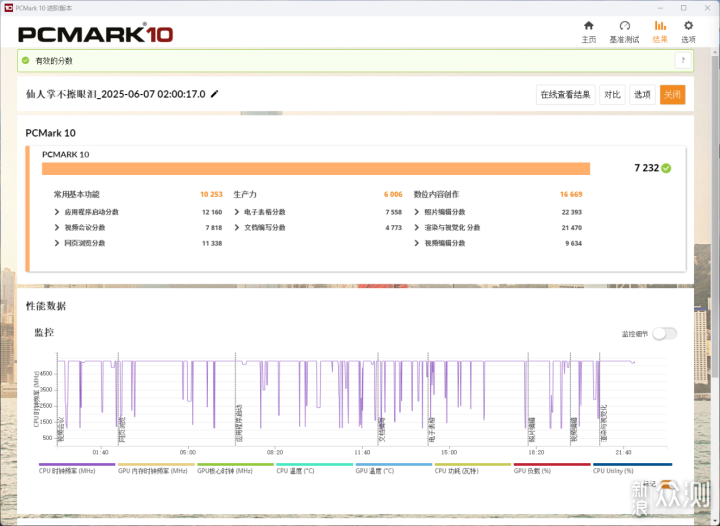Click the 对比 compare button
This screenshot has width=720, height=526.
[612, 95]
